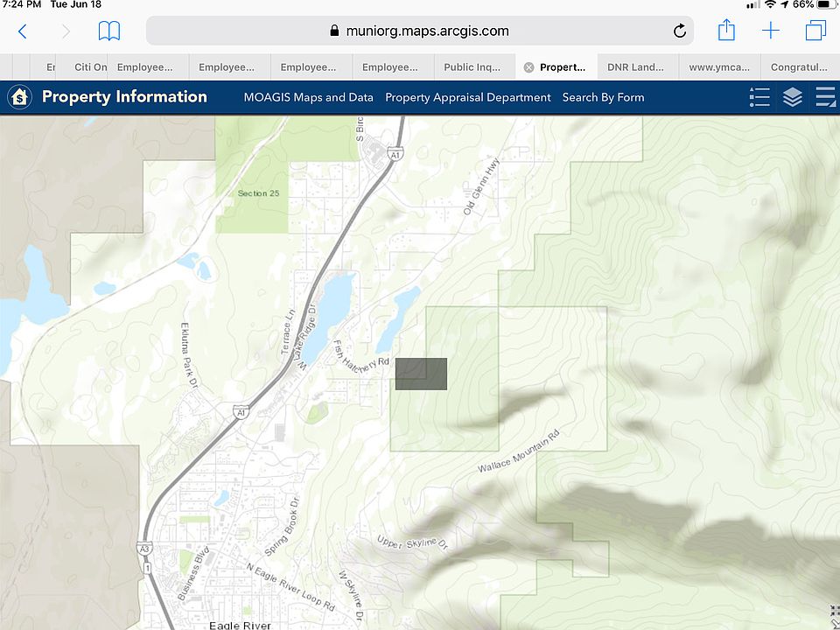840x630 pixels.
Task: Tap Safari's back arrow
Action: point(23,31)
